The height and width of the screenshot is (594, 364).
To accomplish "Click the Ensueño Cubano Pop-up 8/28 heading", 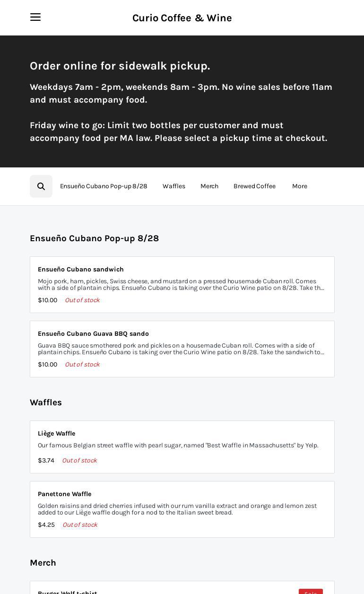I will tap(95, 238).
